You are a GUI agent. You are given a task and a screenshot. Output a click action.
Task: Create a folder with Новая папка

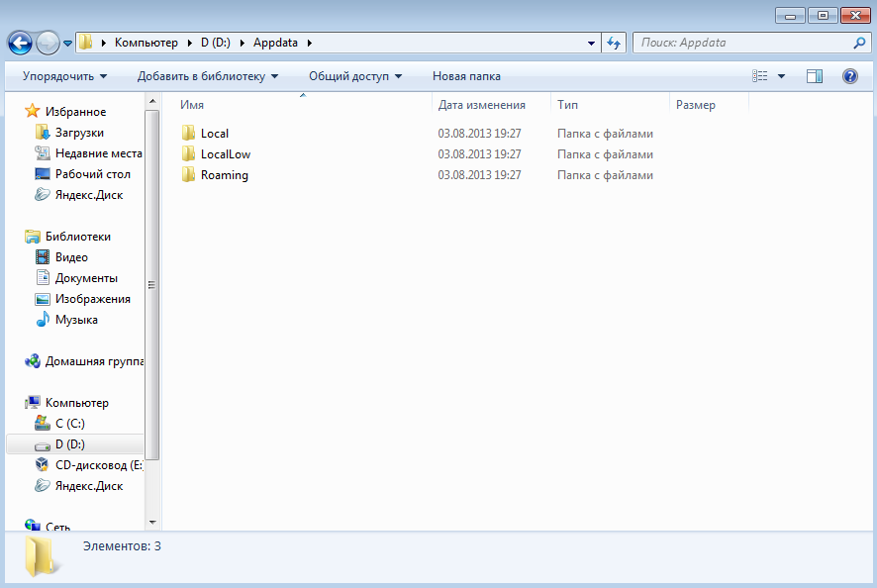(x=466, y=76)
